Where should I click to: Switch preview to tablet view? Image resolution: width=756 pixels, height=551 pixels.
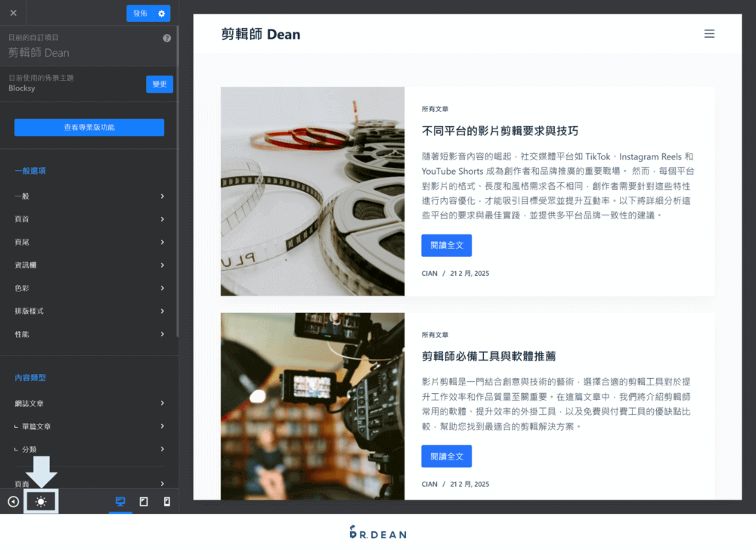tap(144, 501)
